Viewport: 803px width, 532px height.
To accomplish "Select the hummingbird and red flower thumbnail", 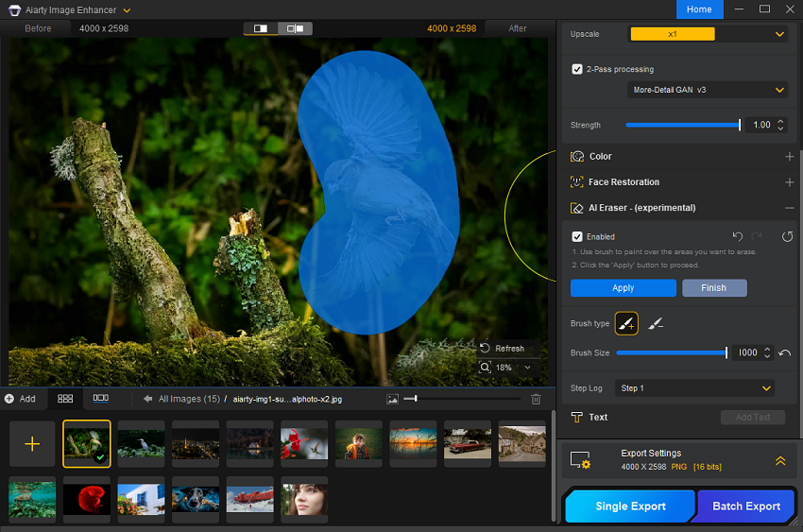I will (304, 443).
